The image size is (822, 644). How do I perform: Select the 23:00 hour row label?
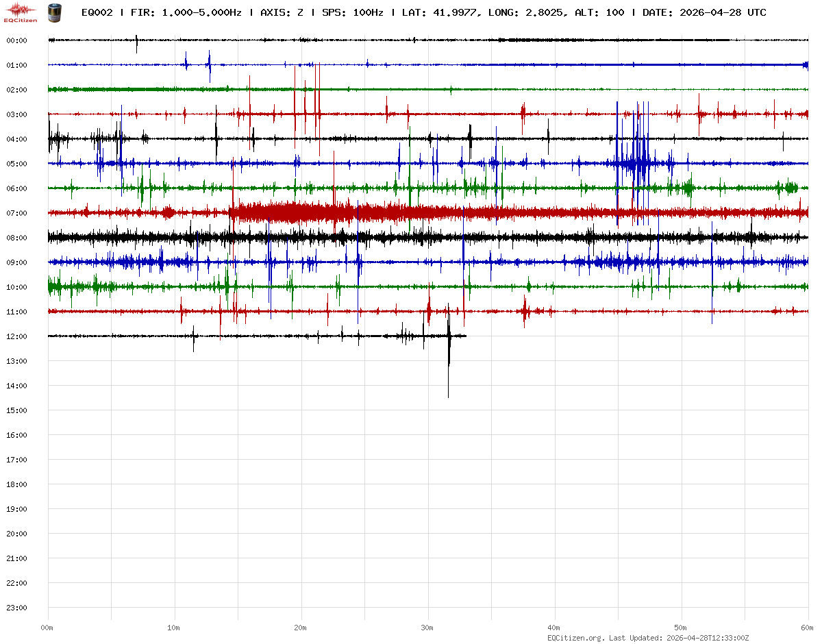point(16,608)
